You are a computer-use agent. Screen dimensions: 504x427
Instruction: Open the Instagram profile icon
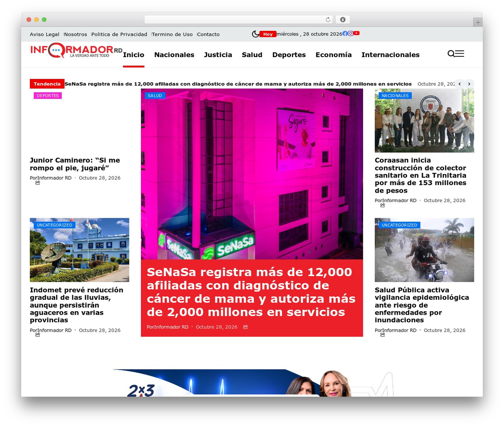pyautogui.click(x=350, y=33)
